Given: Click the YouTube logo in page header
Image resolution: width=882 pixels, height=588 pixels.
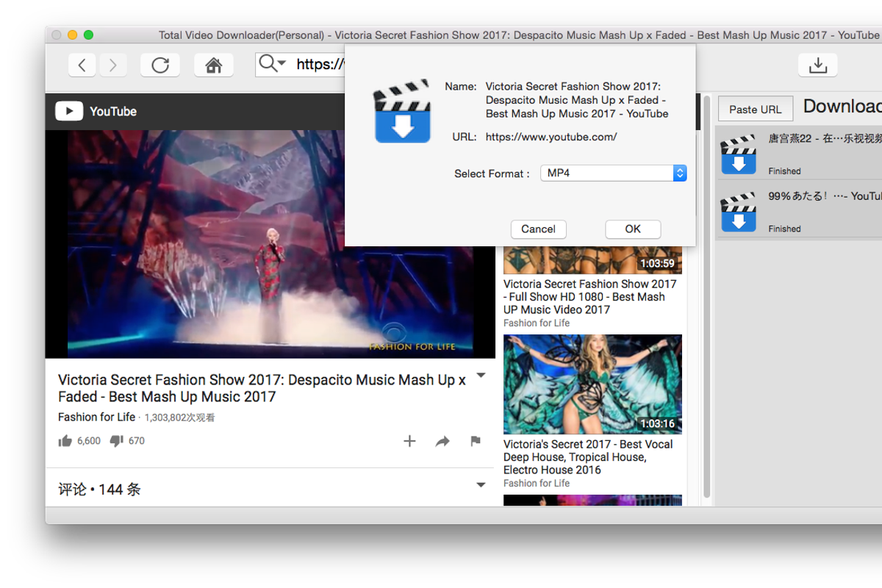Looking at the screenshot, I should [x=96, y=112].
